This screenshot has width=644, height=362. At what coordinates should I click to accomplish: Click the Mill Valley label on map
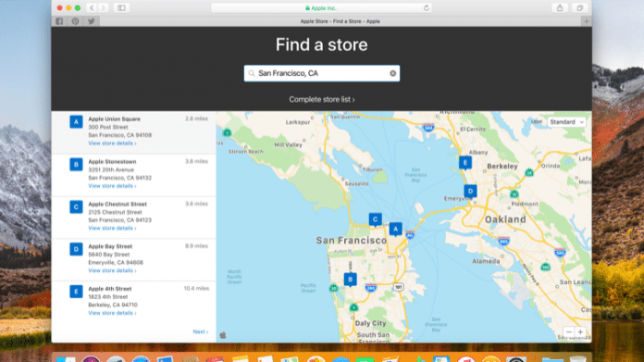[288, 145]
